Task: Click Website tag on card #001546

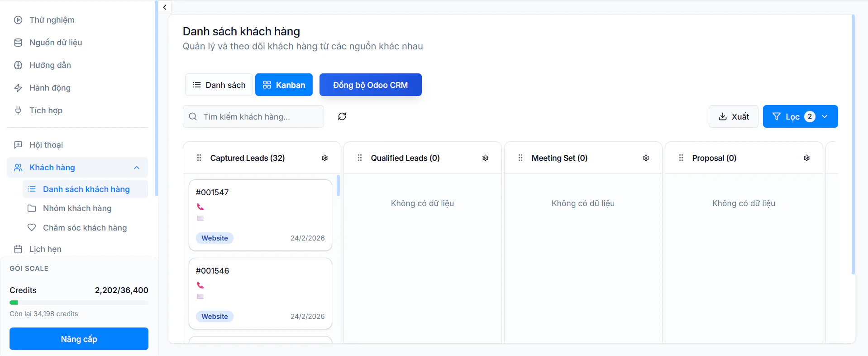Action: [215, 317]
